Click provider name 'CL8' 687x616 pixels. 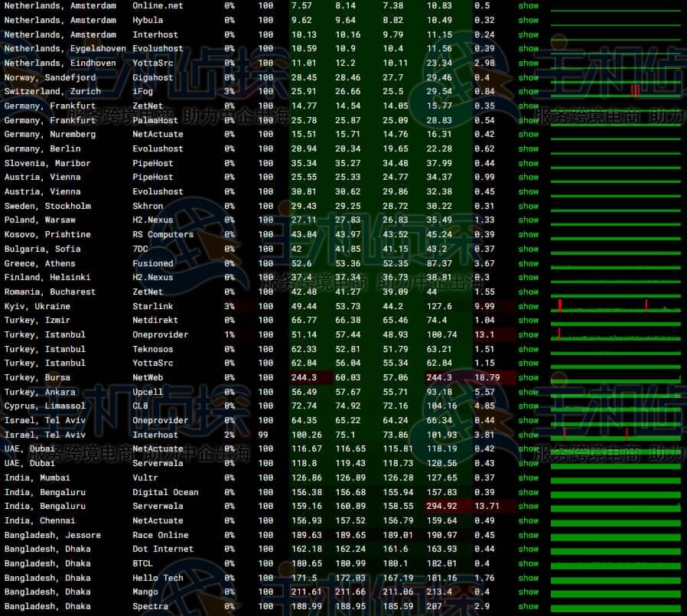pyautogui.click(x=140, y=406)
